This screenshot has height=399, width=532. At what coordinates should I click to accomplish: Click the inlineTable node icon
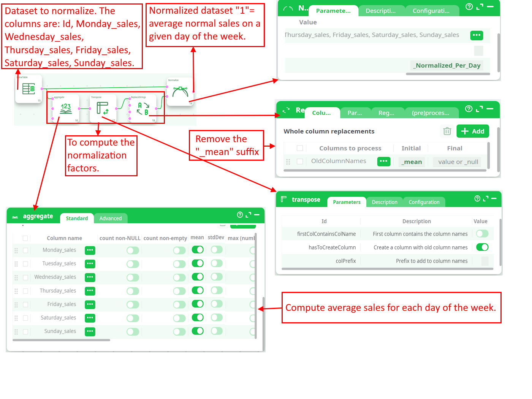(28, 89)
